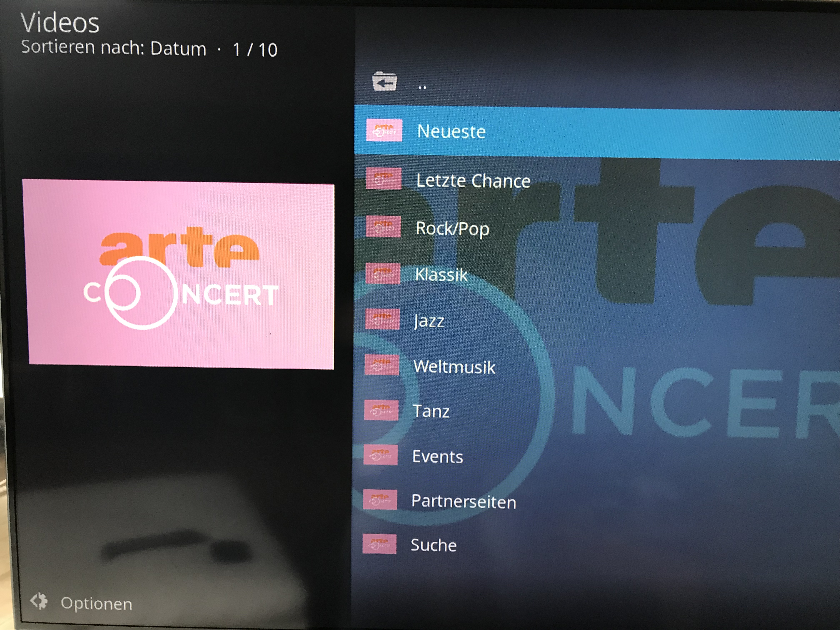
Task: Click the Videos heading
Action: click(x=60, y=22)
